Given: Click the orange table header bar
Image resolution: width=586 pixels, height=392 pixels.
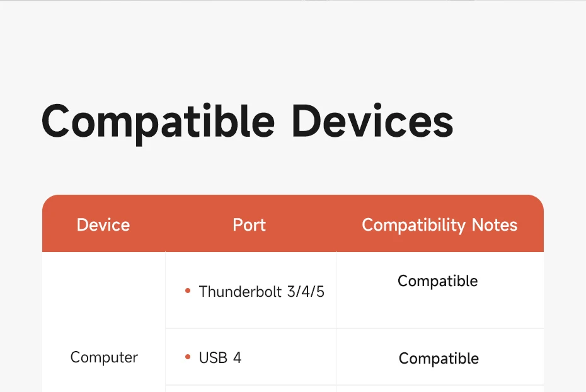Looking at the screenshot, I should pos(293,224).
